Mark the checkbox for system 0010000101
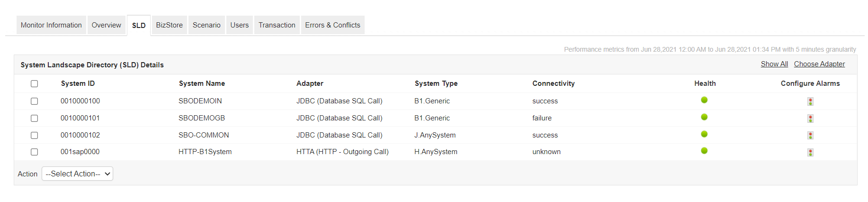 [34, 119]
